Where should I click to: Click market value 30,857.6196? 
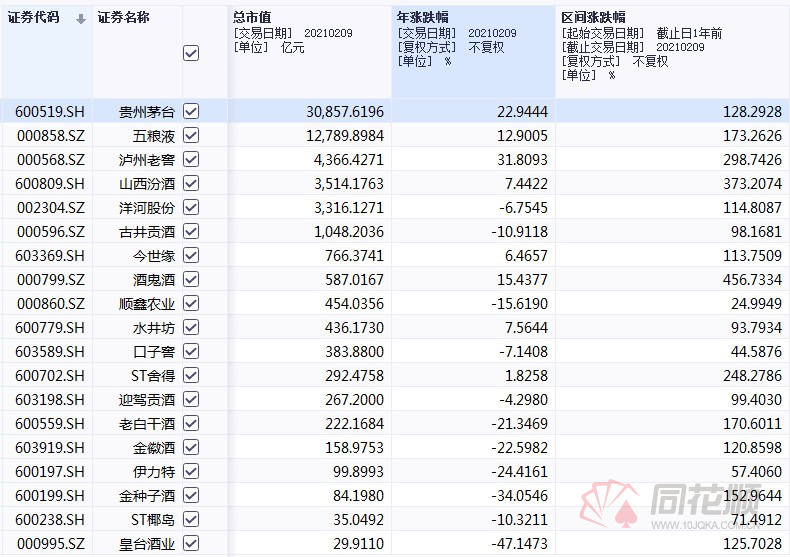click(345, 111)
